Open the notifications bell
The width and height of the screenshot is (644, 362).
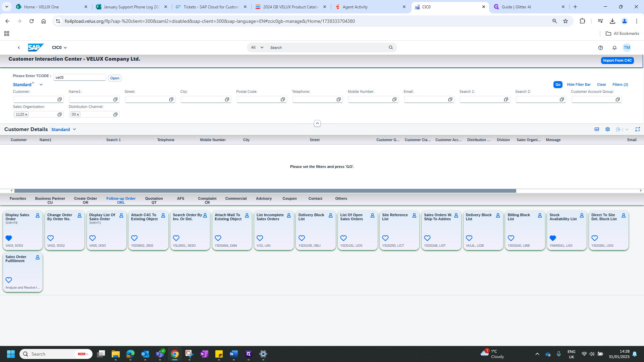point(614,48)
